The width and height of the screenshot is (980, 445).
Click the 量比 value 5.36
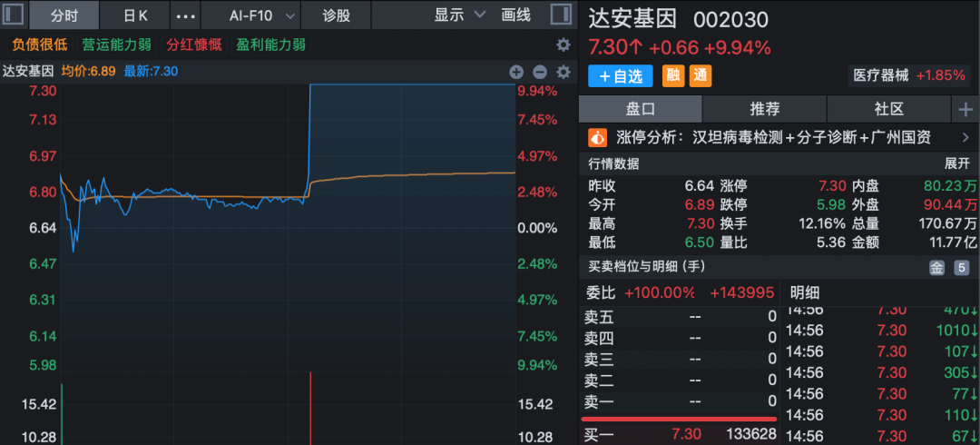(833, 242)
